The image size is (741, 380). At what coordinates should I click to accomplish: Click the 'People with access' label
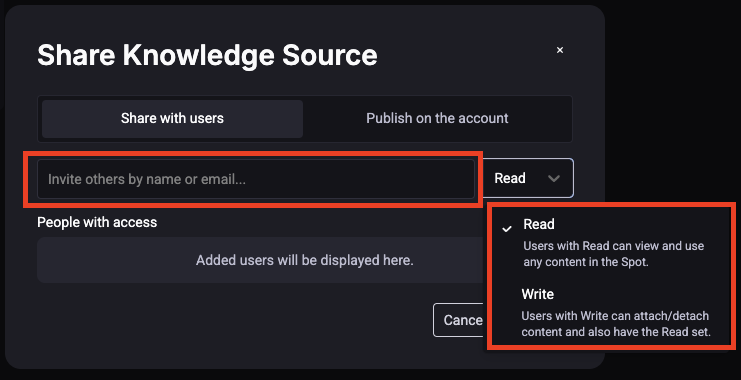[x=97, y=222]
